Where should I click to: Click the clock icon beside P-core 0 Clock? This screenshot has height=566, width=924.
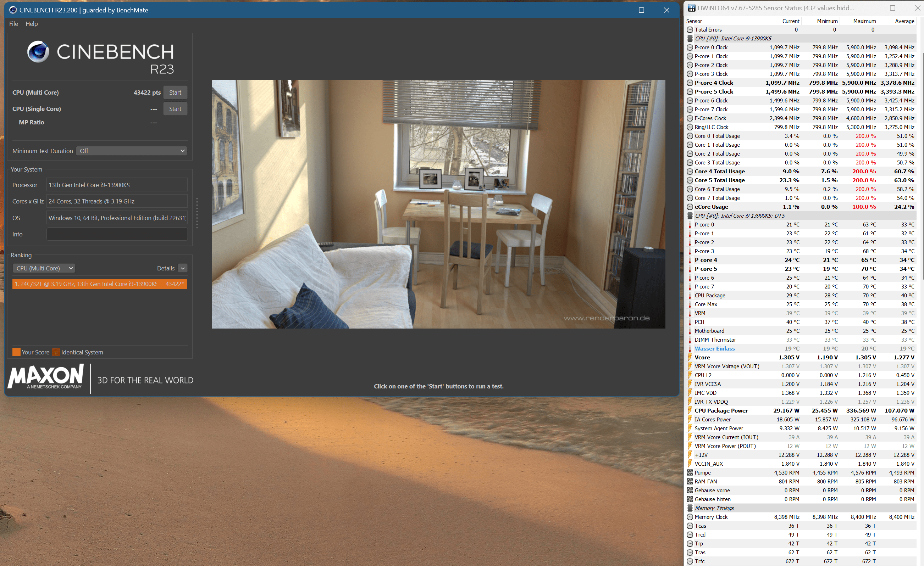[690, 47]
